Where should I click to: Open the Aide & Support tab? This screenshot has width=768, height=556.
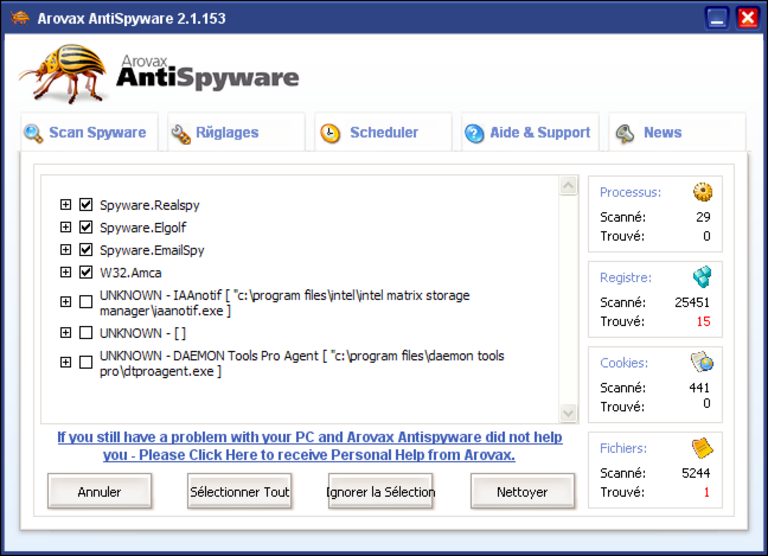(530, 132)
